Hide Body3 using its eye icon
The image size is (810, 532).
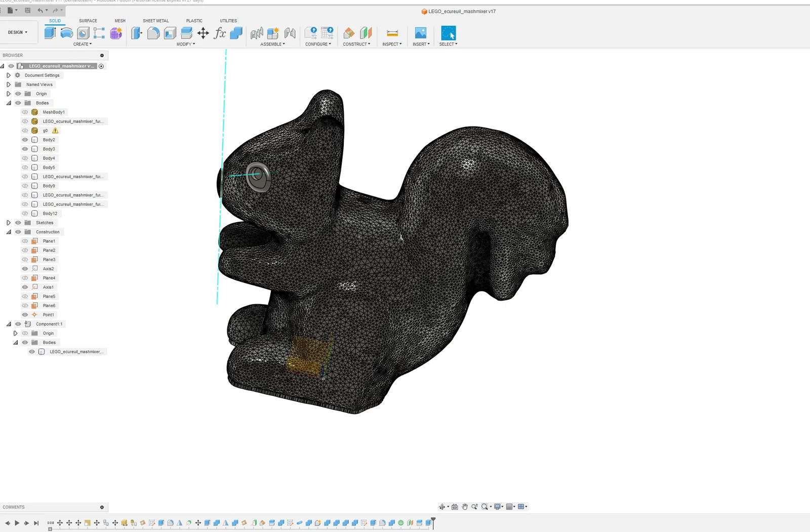click(x=25, y=149)
